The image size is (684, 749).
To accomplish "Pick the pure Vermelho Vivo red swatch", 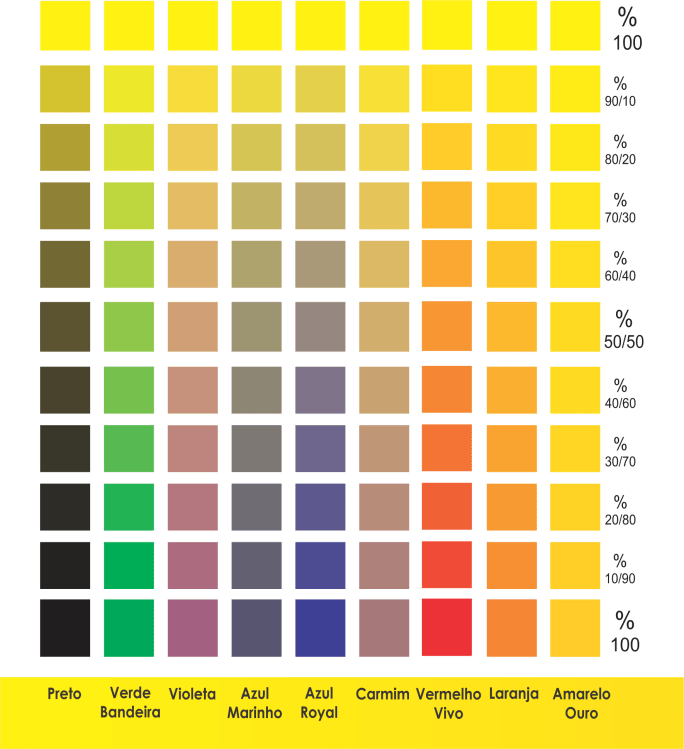I will point(447,628).
